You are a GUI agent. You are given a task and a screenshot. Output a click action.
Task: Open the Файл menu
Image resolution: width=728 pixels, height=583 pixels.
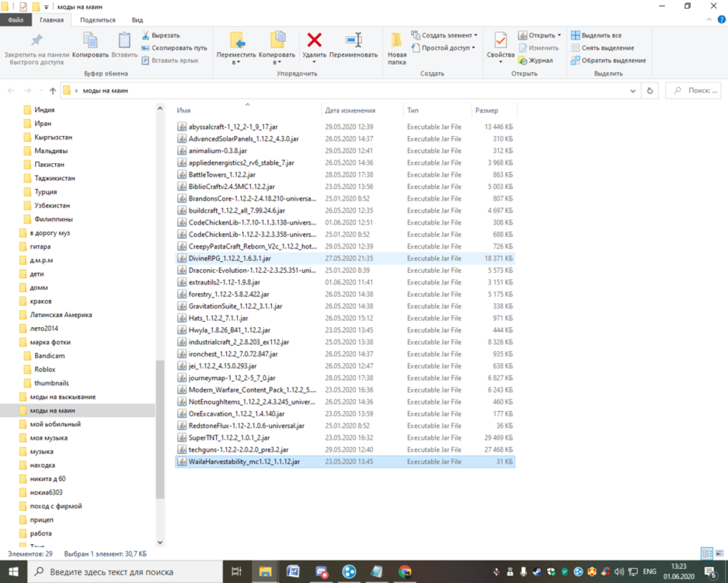[x=16, y=20]
